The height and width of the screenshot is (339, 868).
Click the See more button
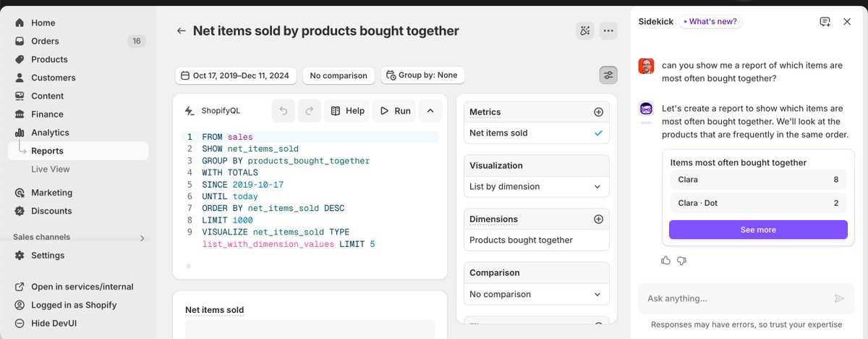758,230
